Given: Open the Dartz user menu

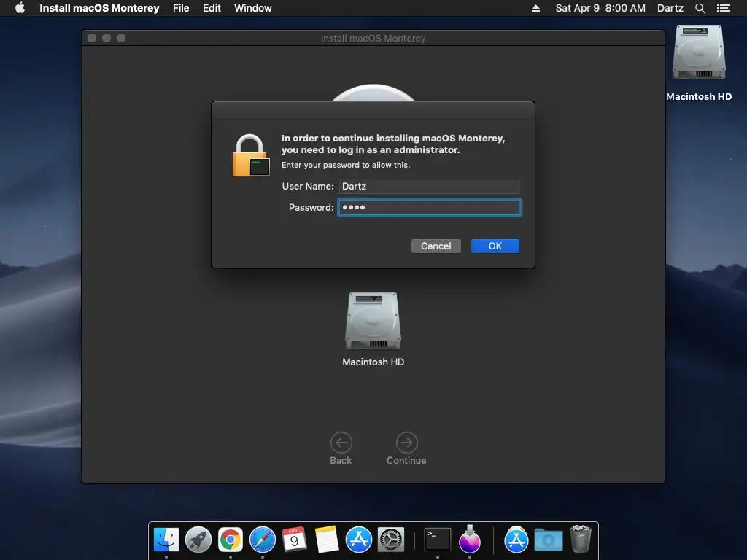Looking at the screenshot, I should (670, 8).
